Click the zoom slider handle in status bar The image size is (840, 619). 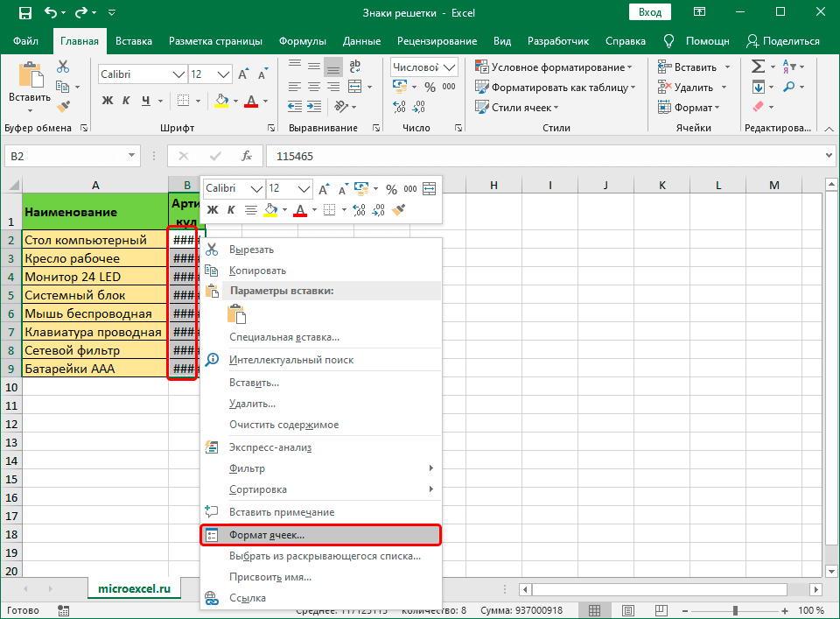point(736,610)
